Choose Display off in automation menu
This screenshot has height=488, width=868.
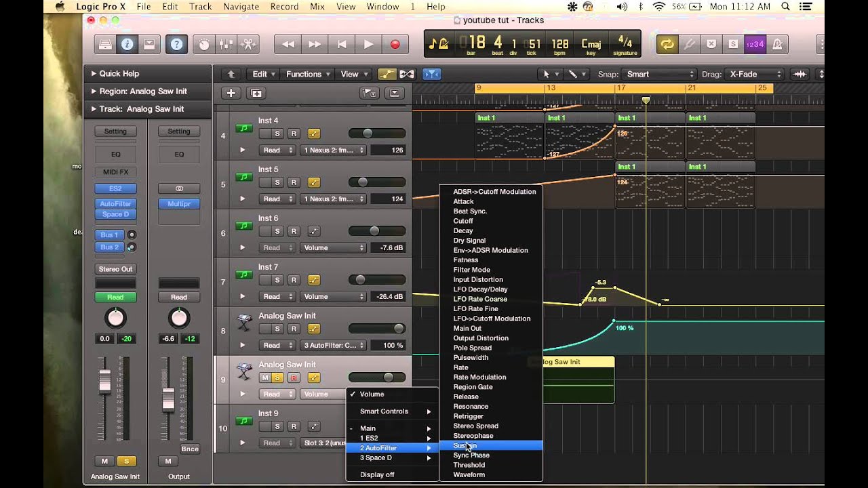click(392, 474)
